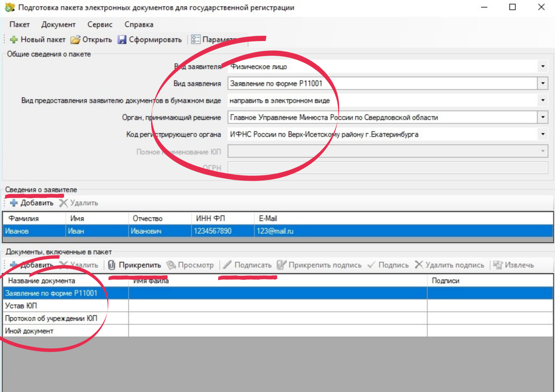The height and width of the screenshot is (392, 555).
Task: Select the Иванович patronymic cell
Action: (160, 231)
